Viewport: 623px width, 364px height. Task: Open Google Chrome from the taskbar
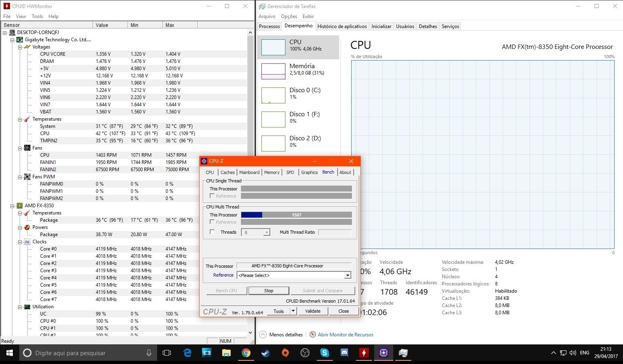point(246,353)
